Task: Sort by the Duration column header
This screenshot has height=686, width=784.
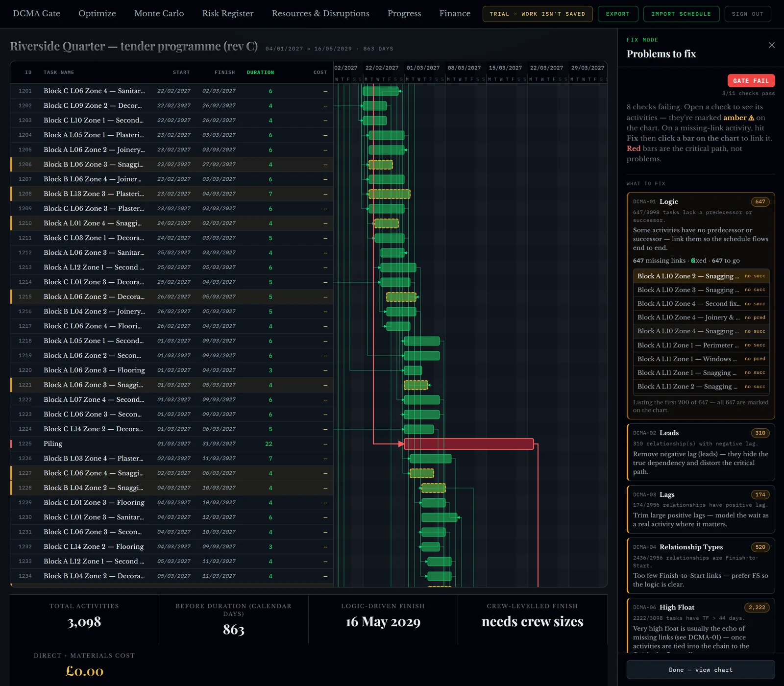Action: coord(260,73)
